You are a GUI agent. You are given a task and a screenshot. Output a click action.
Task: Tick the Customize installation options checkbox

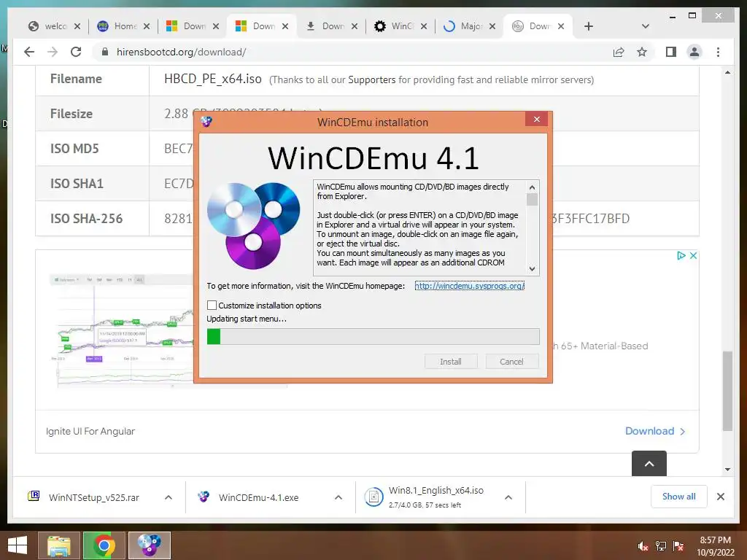coord(212,306)
